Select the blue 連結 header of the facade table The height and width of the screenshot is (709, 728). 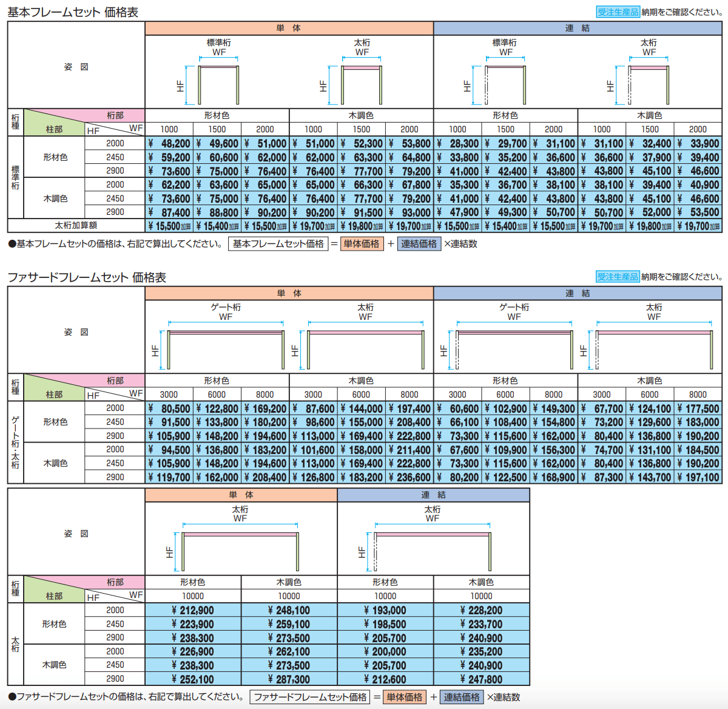click(578, 293)
